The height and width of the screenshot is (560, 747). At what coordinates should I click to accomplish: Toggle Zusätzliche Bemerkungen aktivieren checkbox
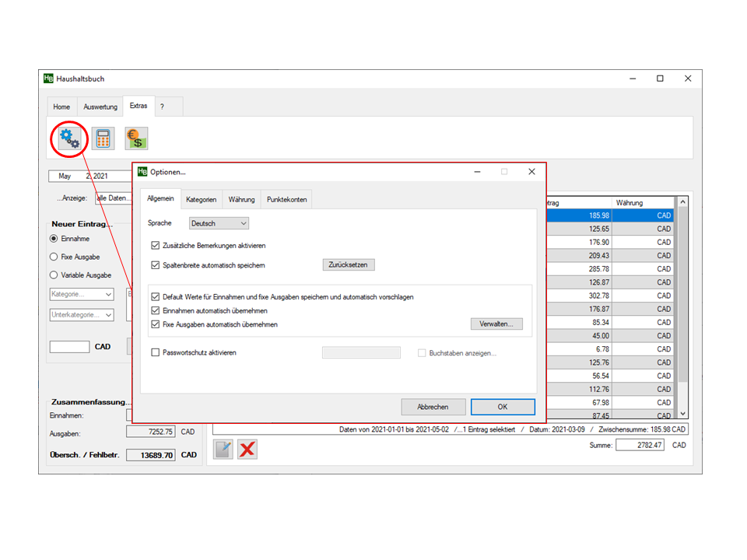click(x=156, y=245)
